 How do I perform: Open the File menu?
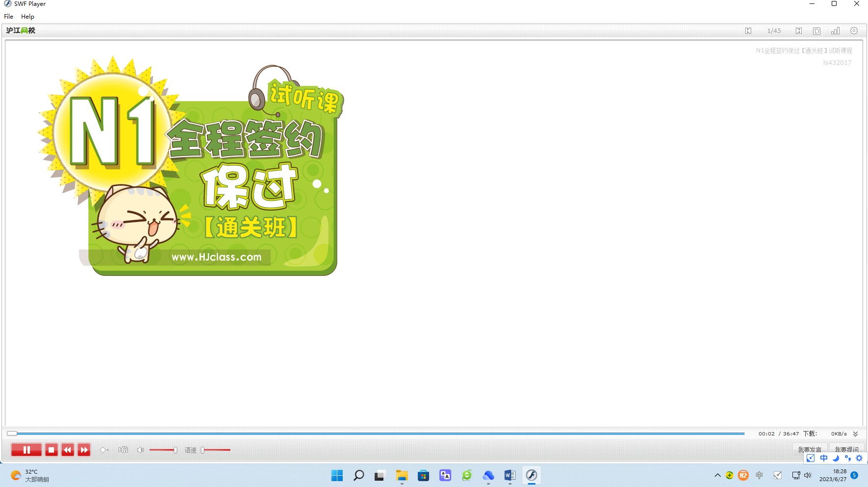(9, 17)
